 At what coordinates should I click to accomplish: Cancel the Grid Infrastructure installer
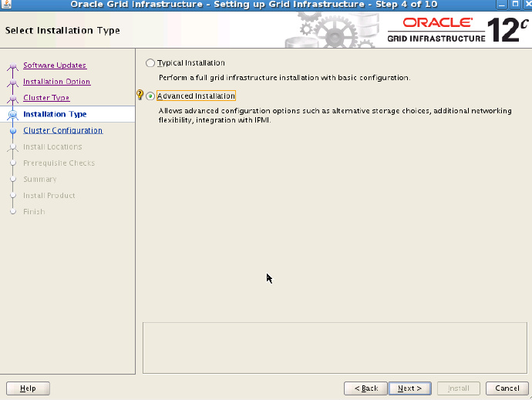tap(507, 388)
